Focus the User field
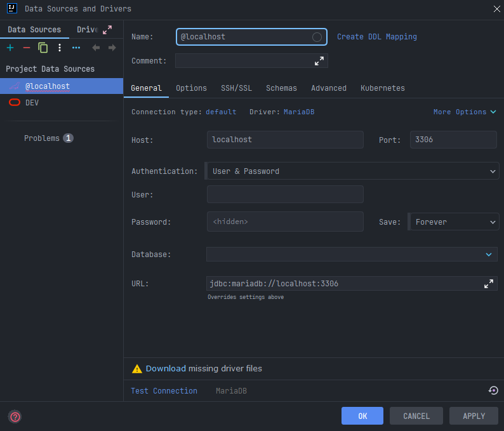The height and width of the screenshot is (431, 504). pos(285,194)
